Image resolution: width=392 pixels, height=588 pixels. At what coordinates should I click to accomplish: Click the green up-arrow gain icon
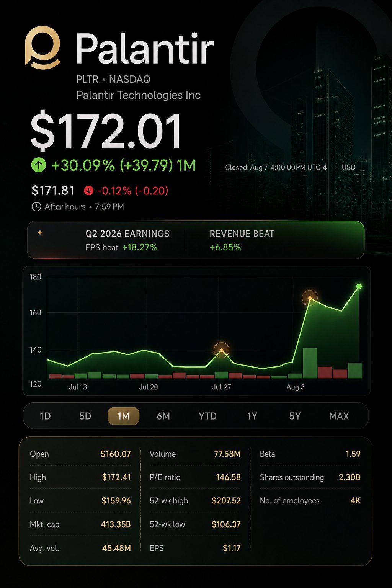click(38, 165)
